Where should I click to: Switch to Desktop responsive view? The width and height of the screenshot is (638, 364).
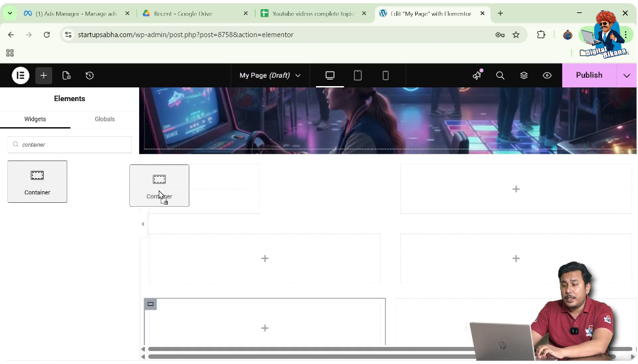click(330, 76)
